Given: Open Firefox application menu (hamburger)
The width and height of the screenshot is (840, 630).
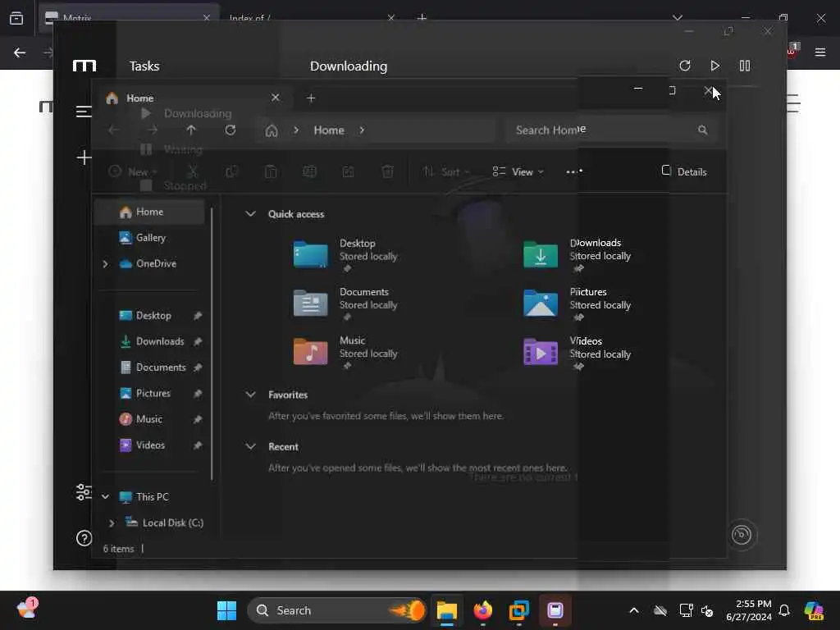Looking at the screenshot, I should 820,52.
